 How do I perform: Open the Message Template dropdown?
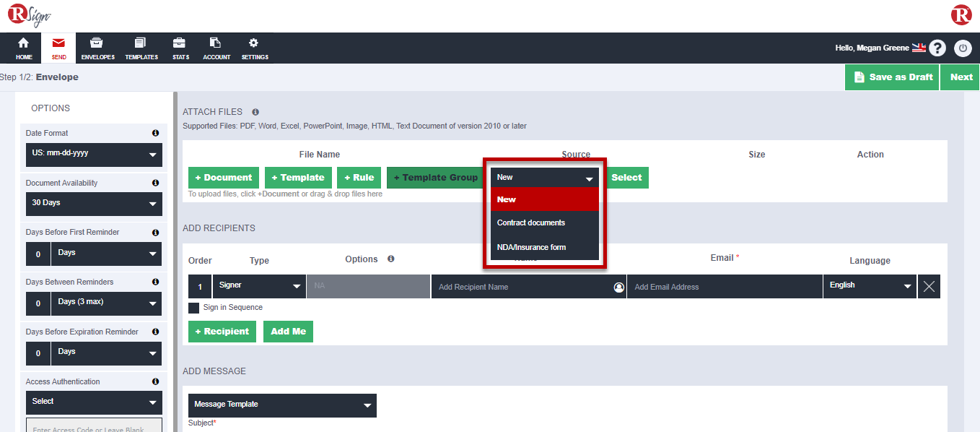[282, 405]
